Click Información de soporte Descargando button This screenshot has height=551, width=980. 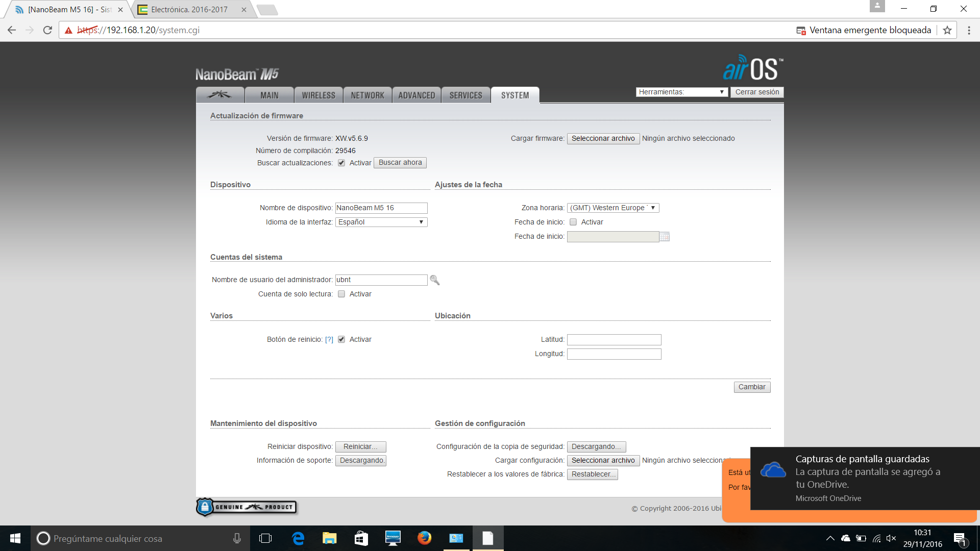click(x=360, y=460)
